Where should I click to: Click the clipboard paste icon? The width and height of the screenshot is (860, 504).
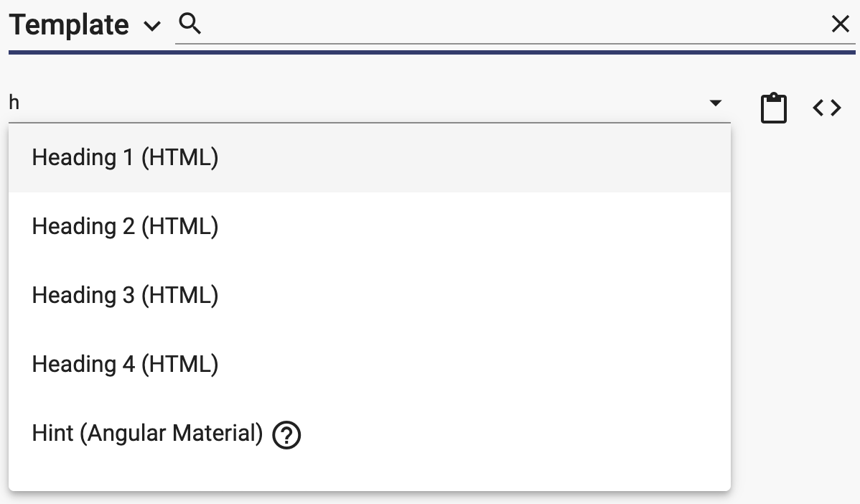point(773,108)
